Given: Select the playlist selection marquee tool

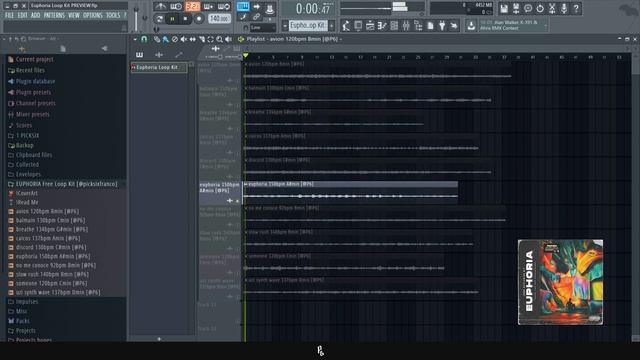Looking at the screenshot, I should click(x=211, y=39).
